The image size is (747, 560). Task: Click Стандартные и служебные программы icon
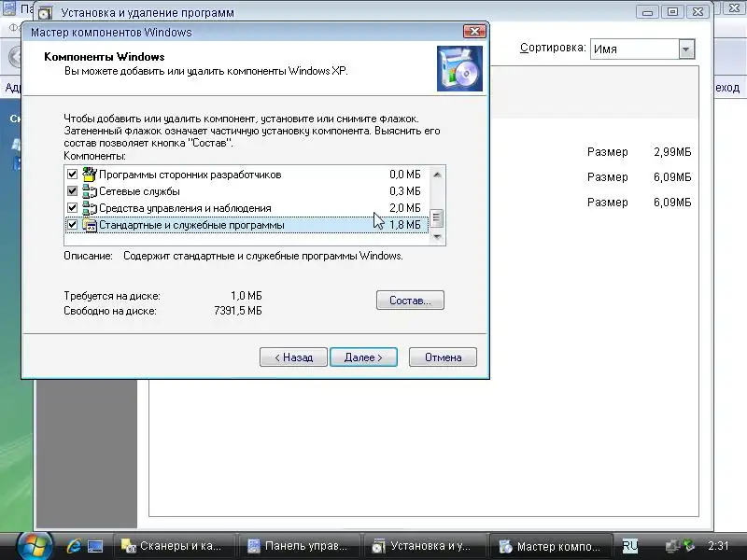(89, 225)
